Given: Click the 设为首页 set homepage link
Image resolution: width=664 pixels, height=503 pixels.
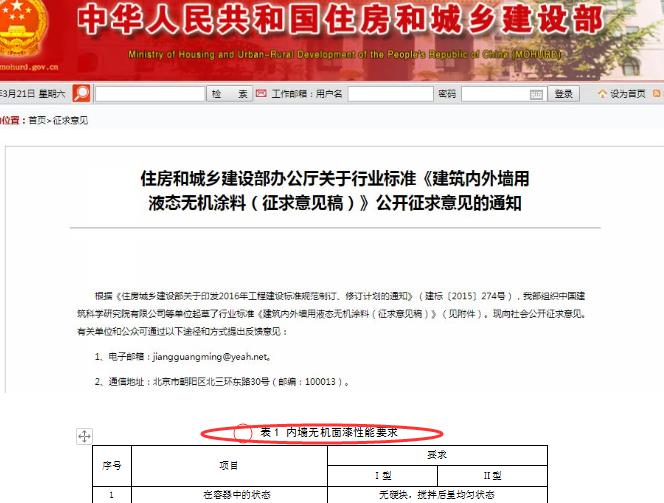Looking at the screenshot, I should [x=627, y=94].
